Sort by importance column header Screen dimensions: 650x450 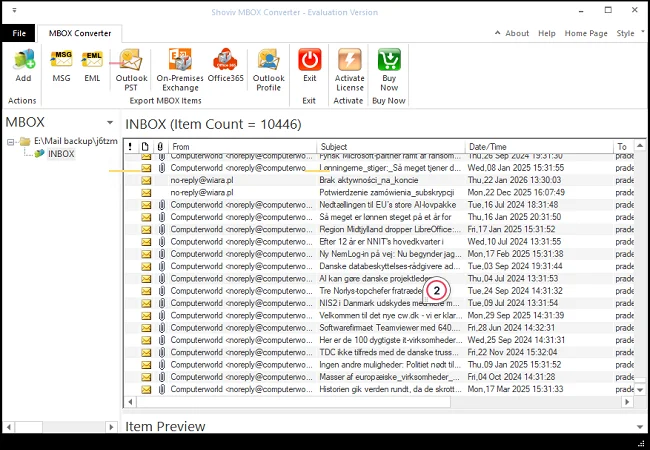[x=130, y=147]
